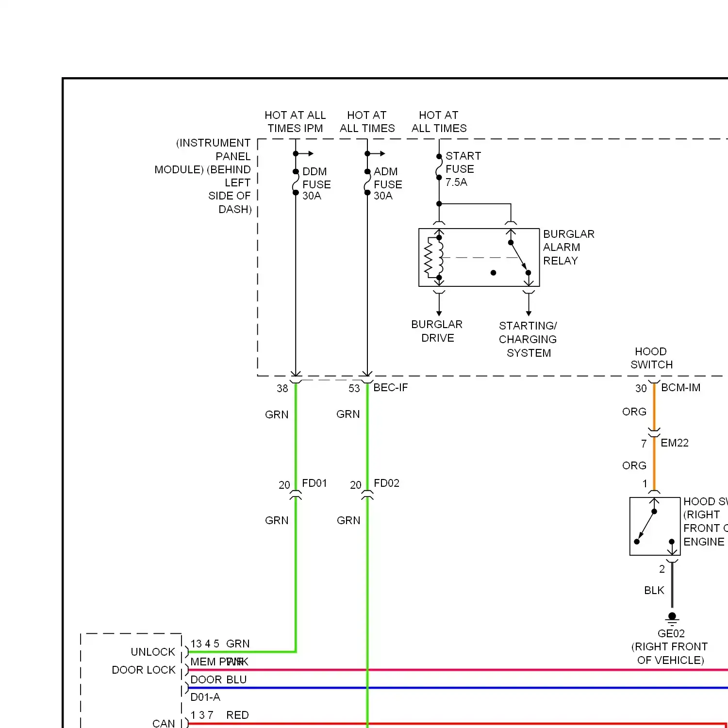Select the "GRN" label below FD01
This screenshot has height=728, width=728.
click(x=277, y=520)
